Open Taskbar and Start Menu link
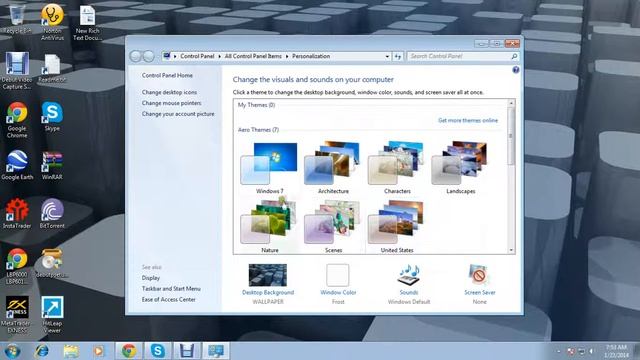This screenshot has width=640, height=360. tap(171, 289)
